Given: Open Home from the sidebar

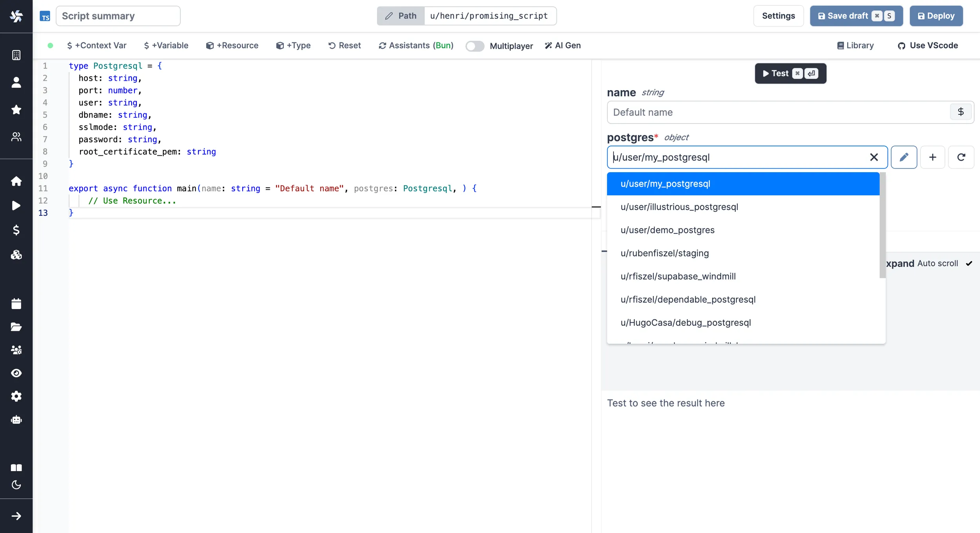Looking at the screenshot, I should [x=16, y=181].
